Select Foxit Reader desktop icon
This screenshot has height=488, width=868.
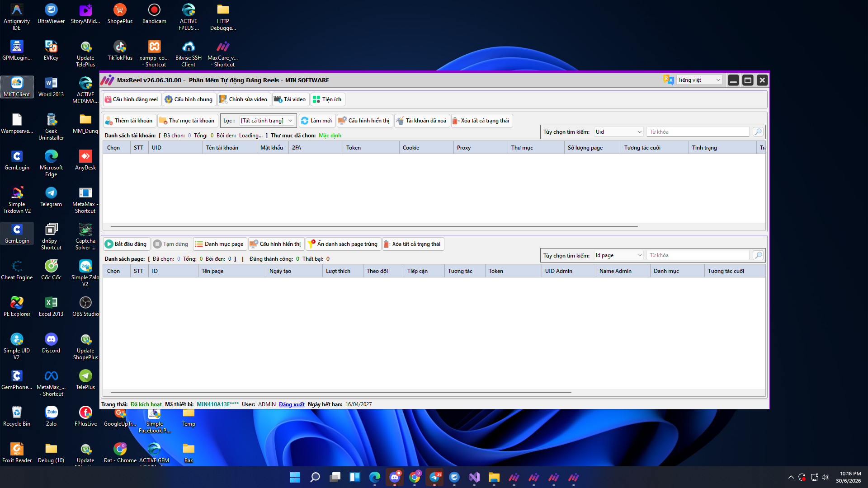17,453
